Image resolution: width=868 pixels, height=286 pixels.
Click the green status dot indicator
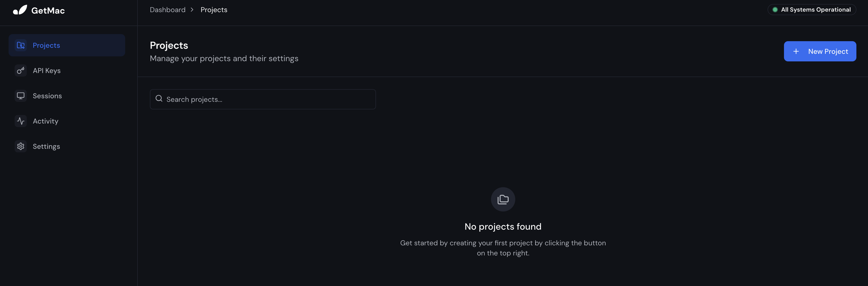tap(775, 10)
